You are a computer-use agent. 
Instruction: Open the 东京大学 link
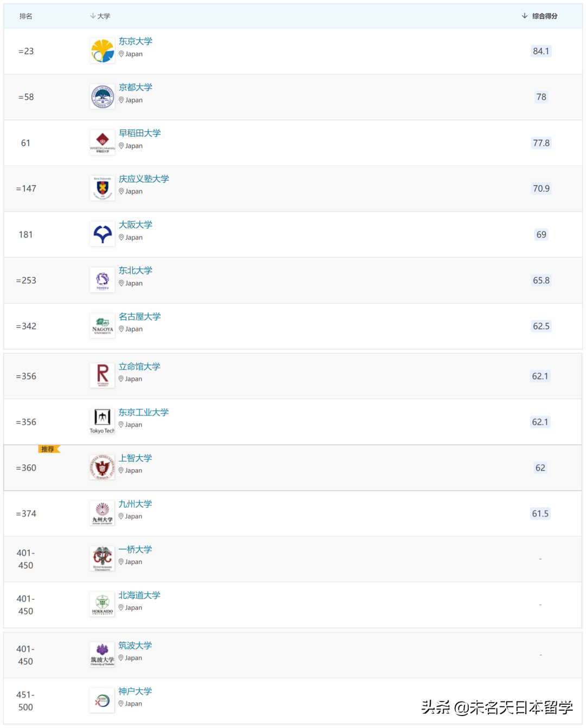pyautogui.click(x=135, y=41)
